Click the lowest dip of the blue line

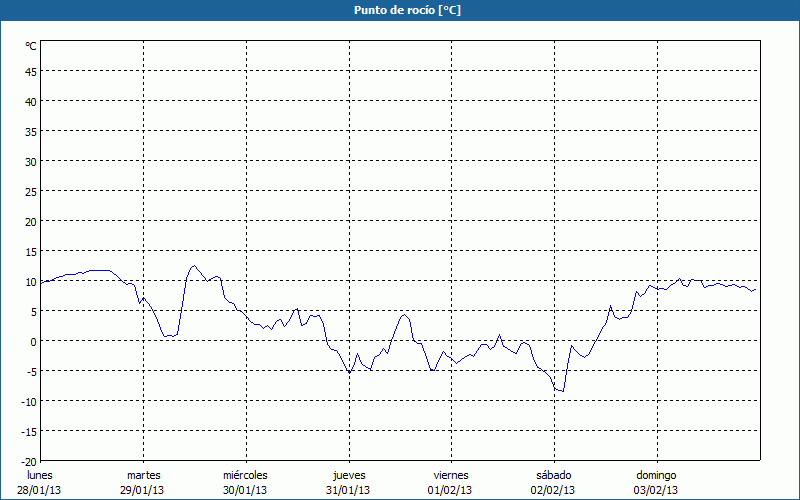(x=563, y=391)
